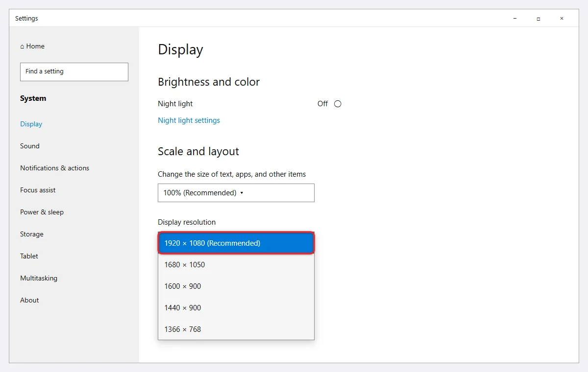The height and width of the screenshot is (372, 588).
Task: Pick the 1440 × 900 resolution
Action: (x=236, y=308)
